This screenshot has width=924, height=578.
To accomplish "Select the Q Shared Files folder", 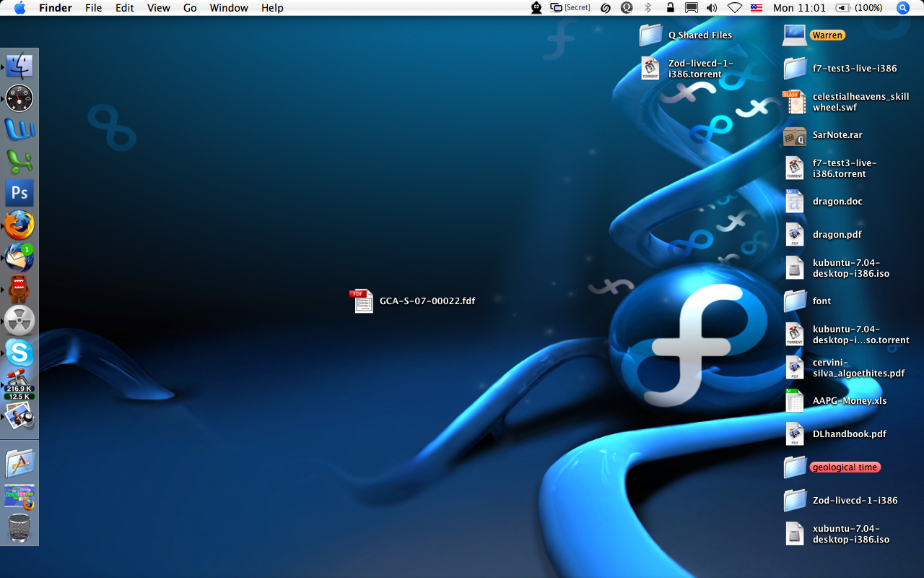I will [x=686, y=35].
